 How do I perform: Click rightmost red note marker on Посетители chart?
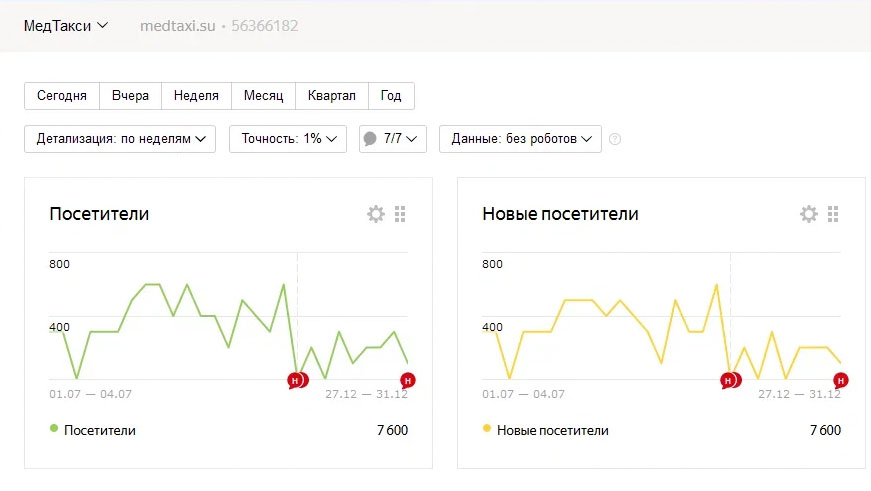coord(408,380)
